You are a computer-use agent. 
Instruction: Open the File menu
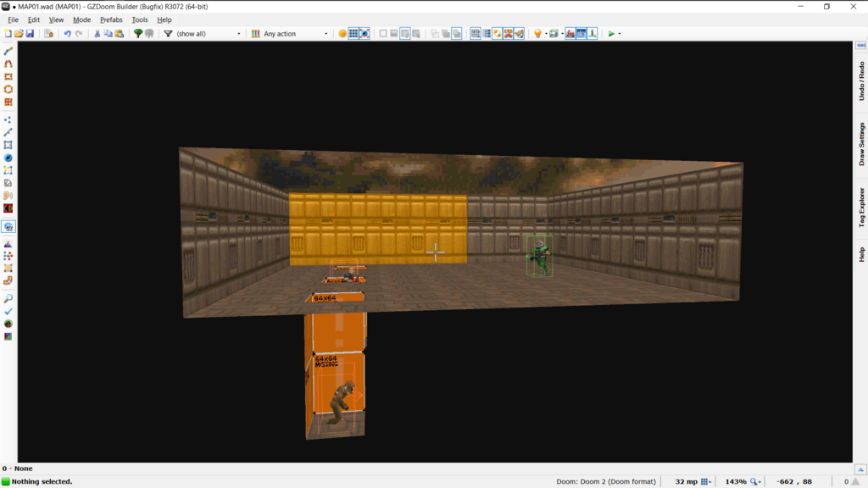[x=14, y=19]
